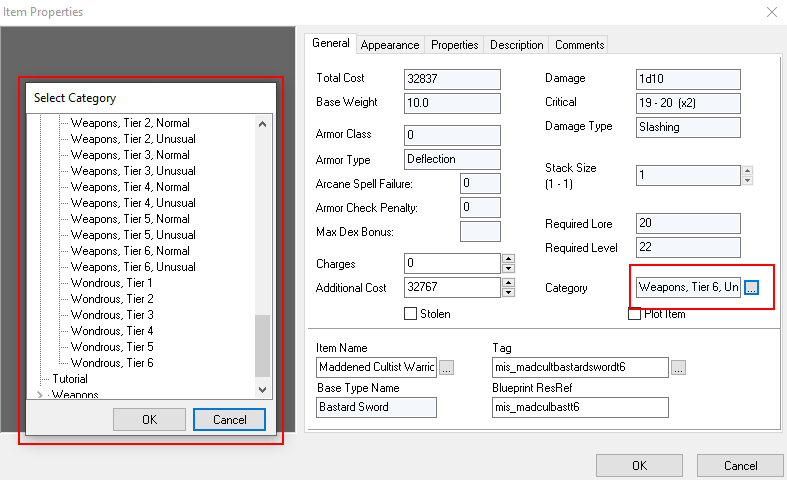Decrease the Additional Cost with down arrow

(x=509, y=293)
